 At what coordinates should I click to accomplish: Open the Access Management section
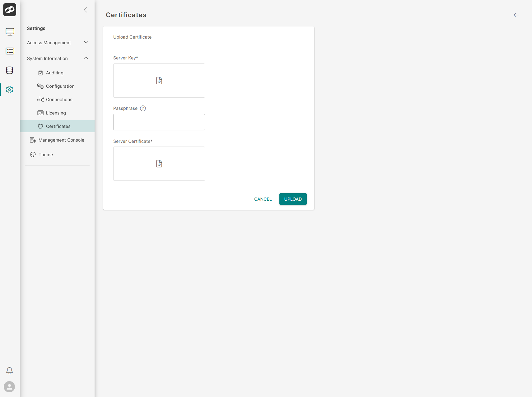tap(57, 43)
